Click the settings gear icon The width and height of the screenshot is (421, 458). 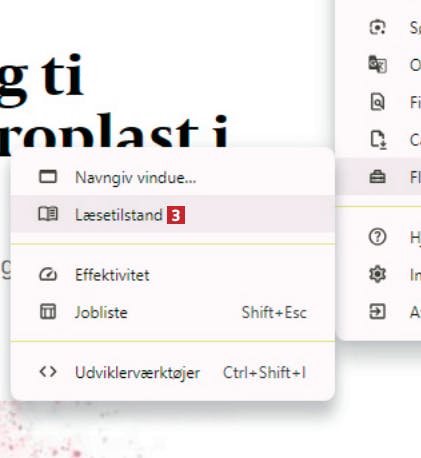(x=377, y=274)
